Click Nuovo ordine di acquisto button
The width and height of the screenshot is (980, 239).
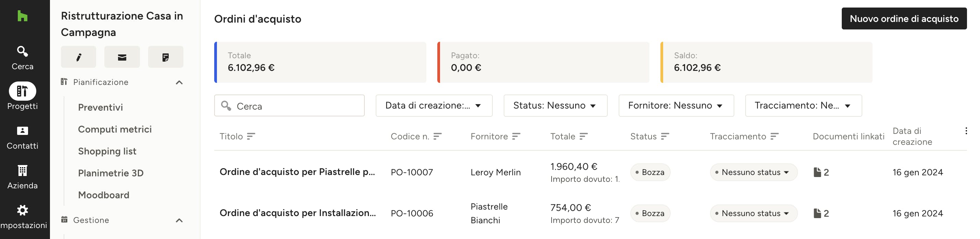(904, 18)
